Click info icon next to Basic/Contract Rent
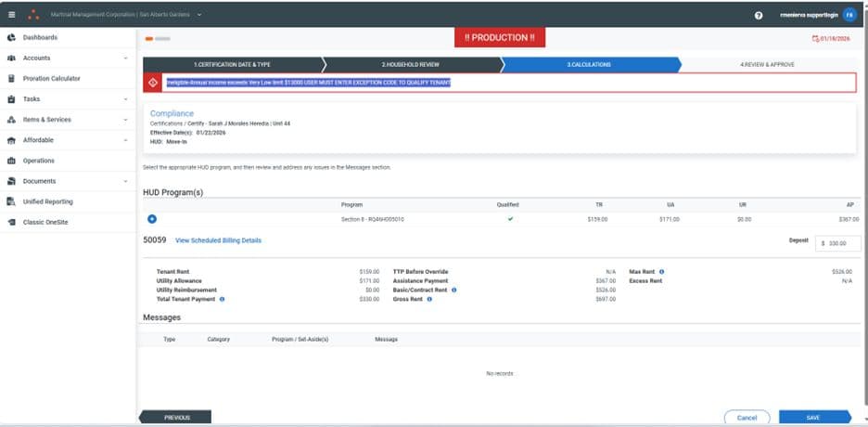Viewport: 868px width, 427px height. tap(453, 291)
